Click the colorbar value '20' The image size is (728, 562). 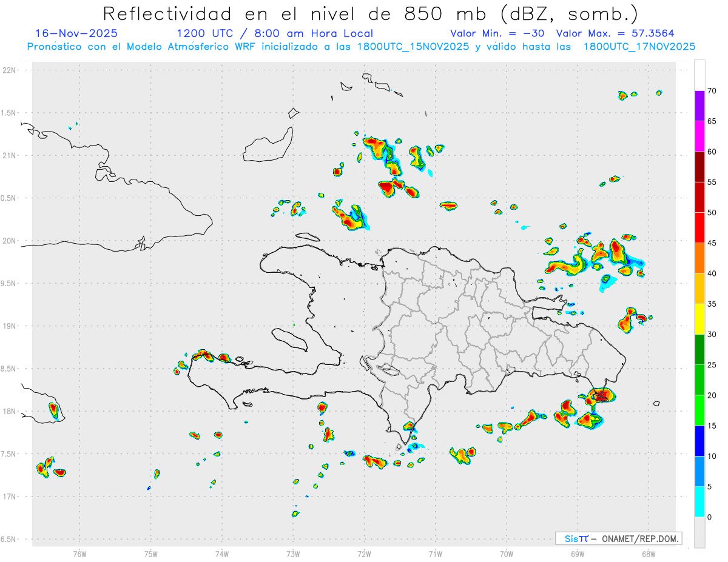click(712, 395)
